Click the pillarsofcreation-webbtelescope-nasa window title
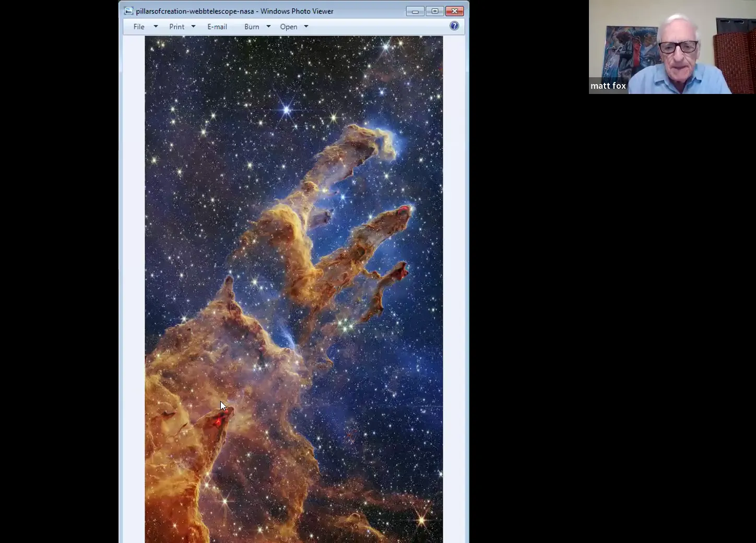Screen dimensions: 756x543 coord(234,11)
